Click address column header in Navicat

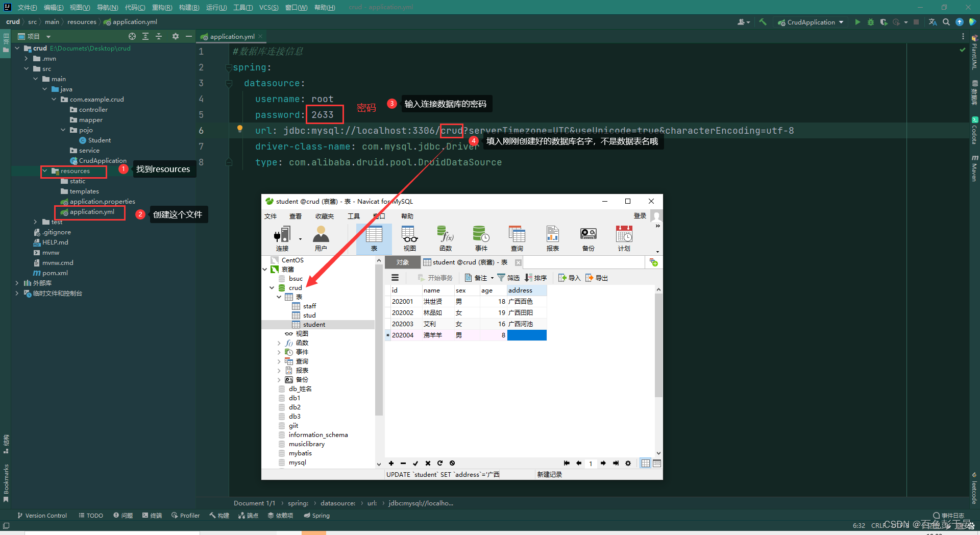click(x=527, y=290)
